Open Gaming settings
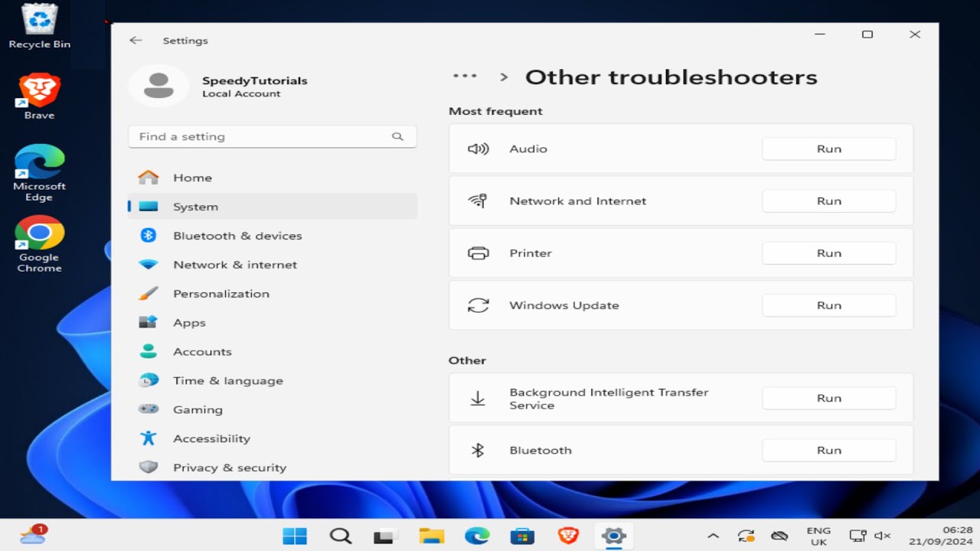 click(x=272, y=410)
